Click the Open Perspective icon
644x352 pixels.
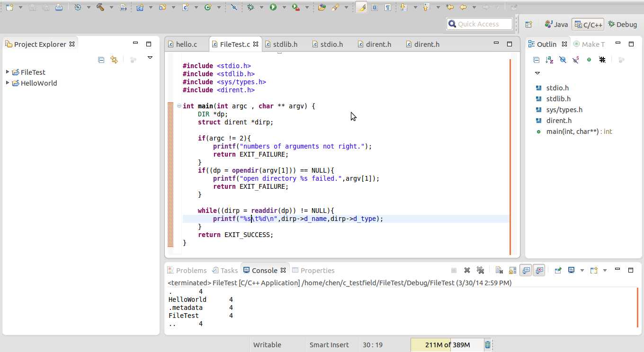(529, 24)
